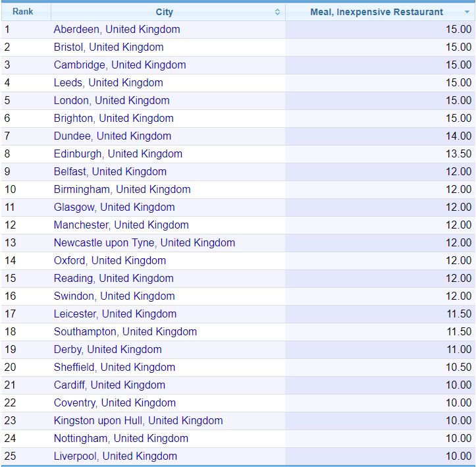The image size is (476, 467).
Task: Open Cardiff, United Kingdom link
Action: pos(109,385)
